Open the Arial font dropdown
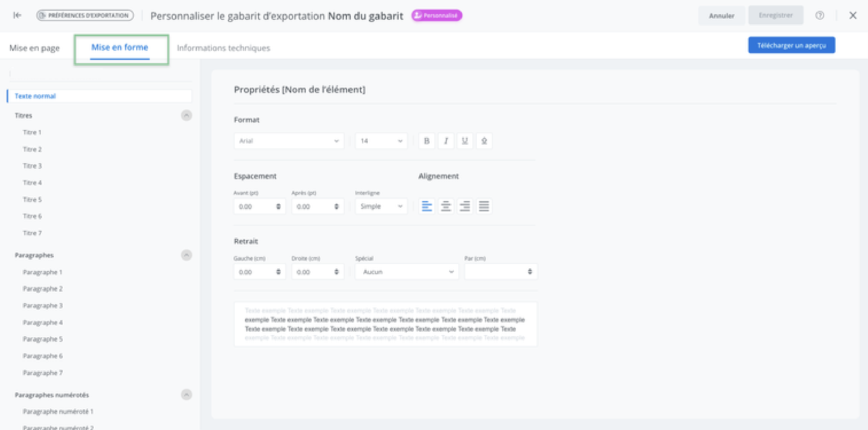Screen dimensions: 868x430 click(x=289, y=141)
